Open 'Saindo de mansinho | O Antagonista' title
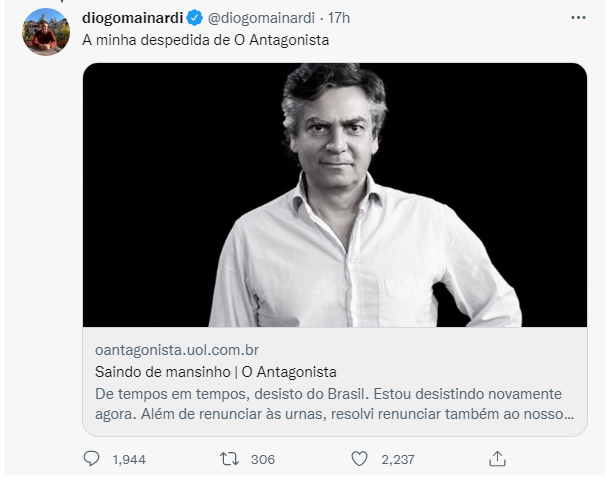615x496 pixels. pos(216,372)
